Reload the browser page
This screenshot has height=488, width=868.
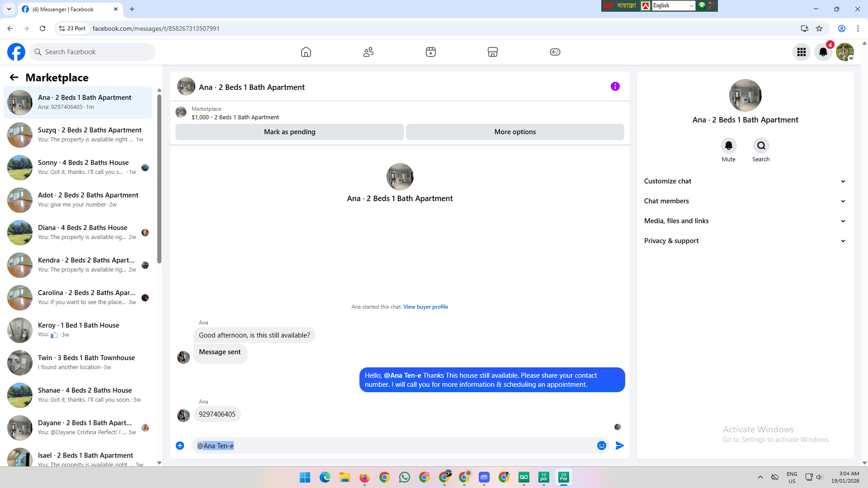click(42, 28)
